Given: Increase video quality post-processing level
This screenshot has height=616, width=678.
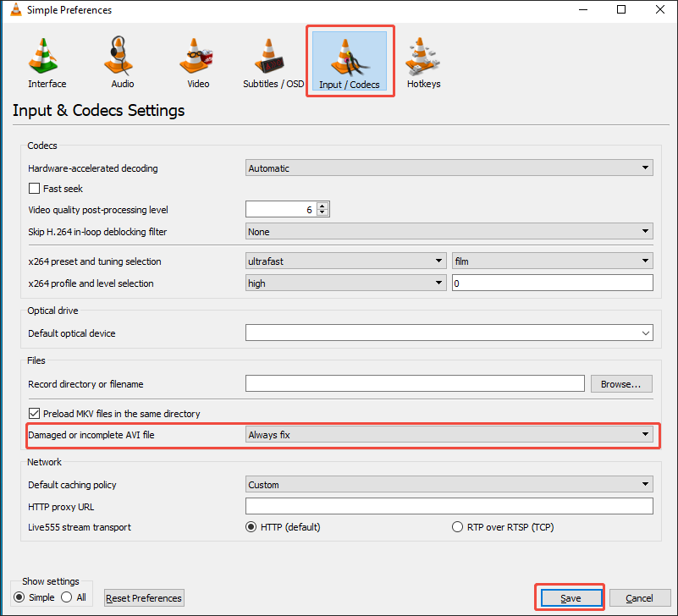Looking at the screenshot, I should click(322, 205).
